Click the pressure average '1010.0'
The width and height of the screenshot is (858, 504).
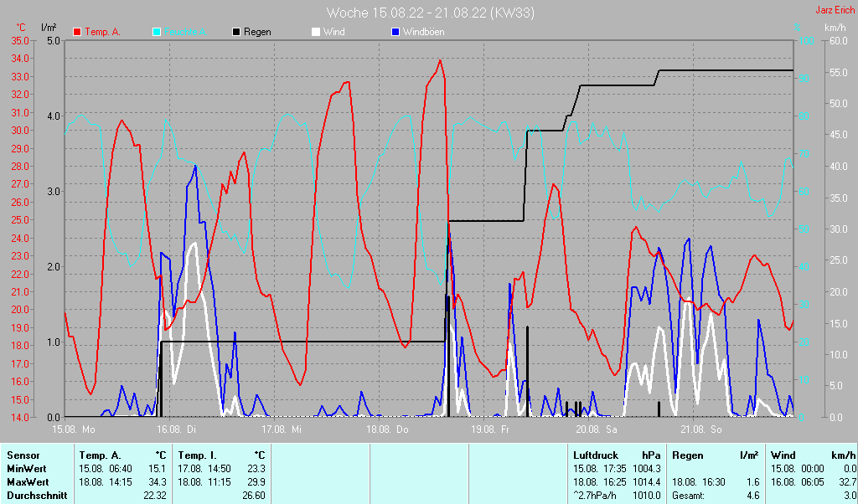646,496
